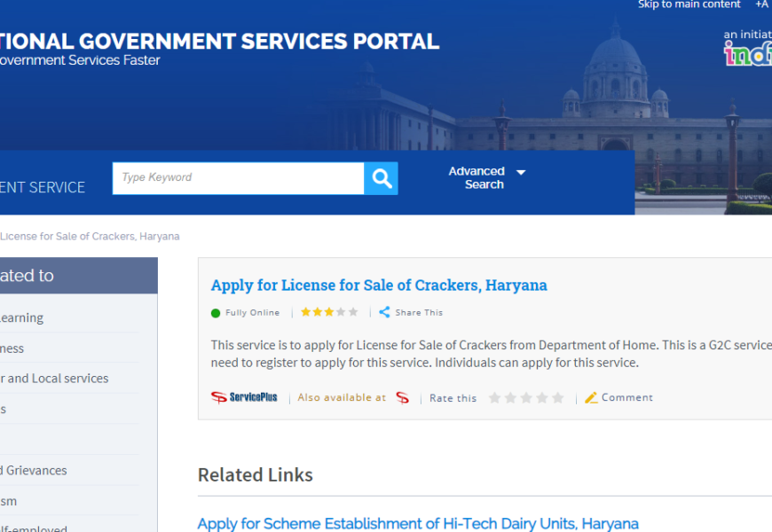
Task: Open the Hi-Tech Dairy Units scheme link
Action: pos(418,523)
